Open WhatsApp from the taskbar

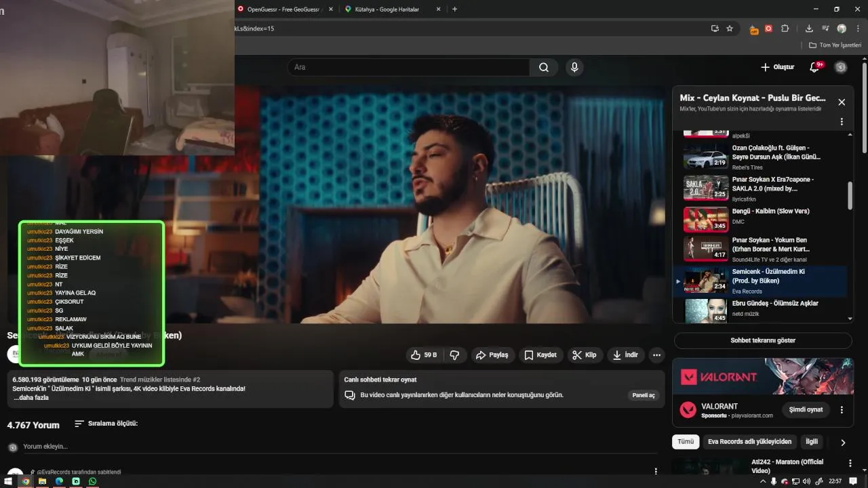click(93, 481)
